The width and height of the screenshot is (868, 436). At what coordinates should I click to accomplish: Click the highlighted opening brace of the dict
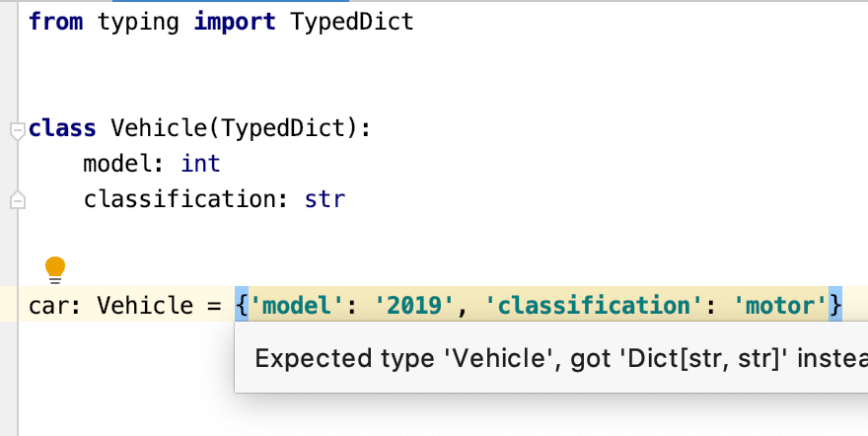pos(242,305)
